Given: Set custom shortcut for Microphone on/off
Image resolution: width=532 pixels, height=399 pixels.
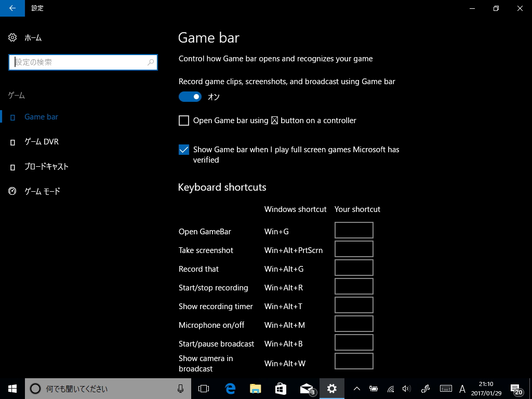Looking at the screenshot, I should click(x=354, y=324).
